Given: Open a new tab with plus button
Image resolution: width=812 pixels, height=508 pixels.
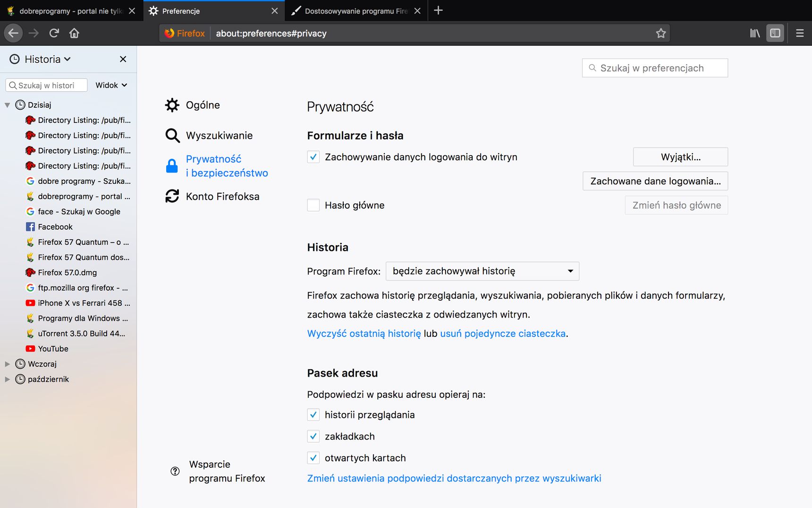Looking at the screenshot, I should [x=438, y=10].
